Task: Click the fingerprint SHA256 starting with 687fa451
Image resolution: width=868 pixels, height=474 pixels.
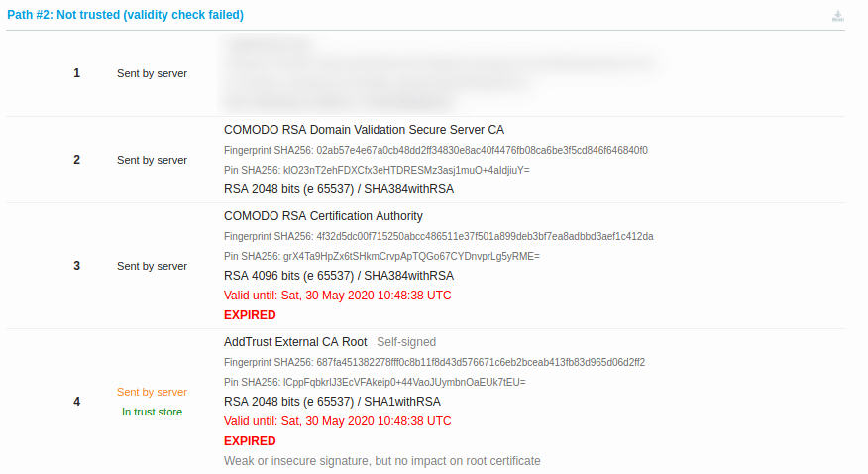Action: [x=481, y=362]
